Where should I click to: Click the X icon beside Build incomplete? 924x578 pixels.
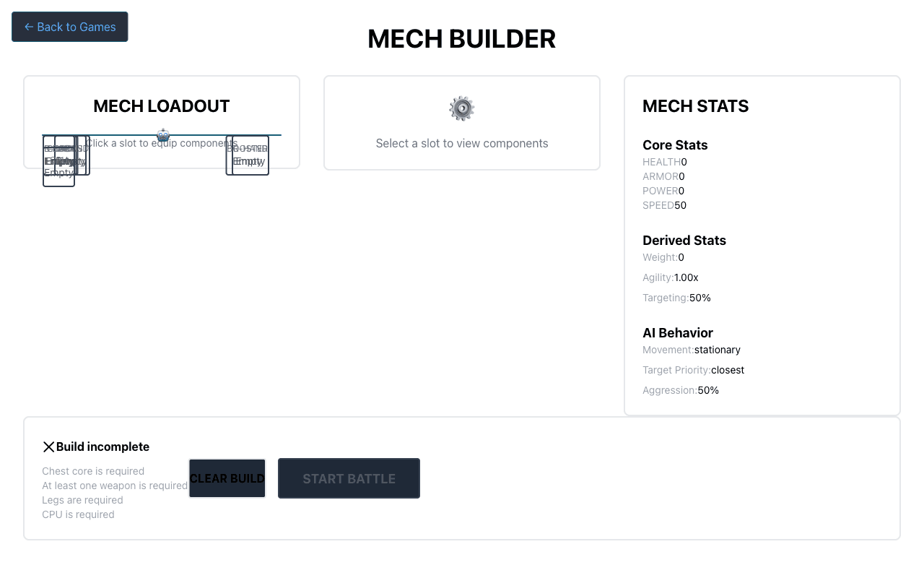click(x=48, y=447)
